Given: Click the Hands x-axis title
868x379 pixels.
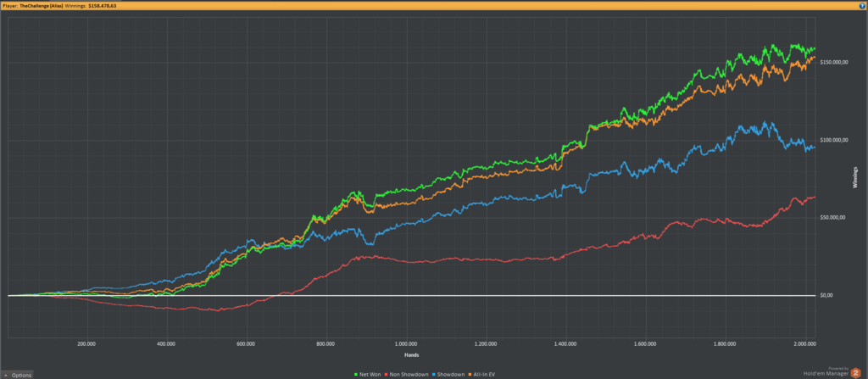Looking at the screenshot, I should pos(411,354).
